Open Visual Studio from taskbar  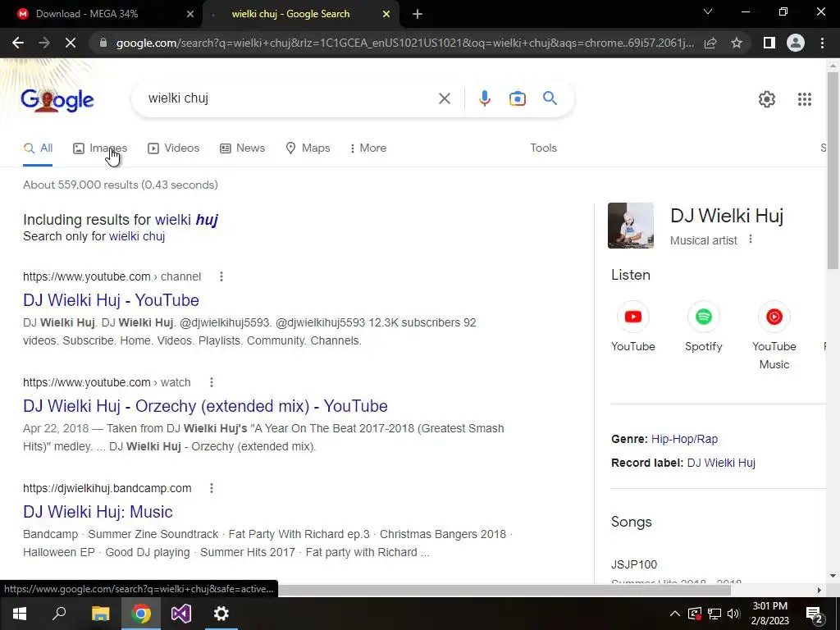pyautogui.click(x=181, y=614)
